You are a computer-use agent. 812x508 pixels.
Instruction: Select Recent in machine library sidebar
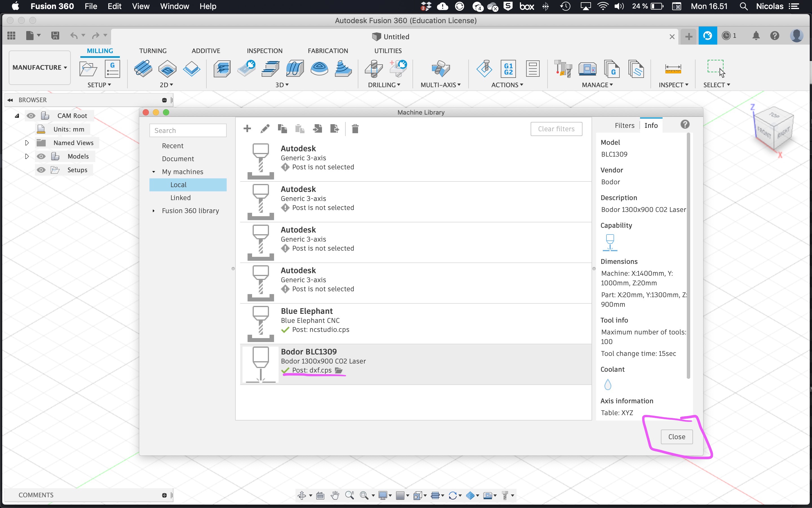173,146
